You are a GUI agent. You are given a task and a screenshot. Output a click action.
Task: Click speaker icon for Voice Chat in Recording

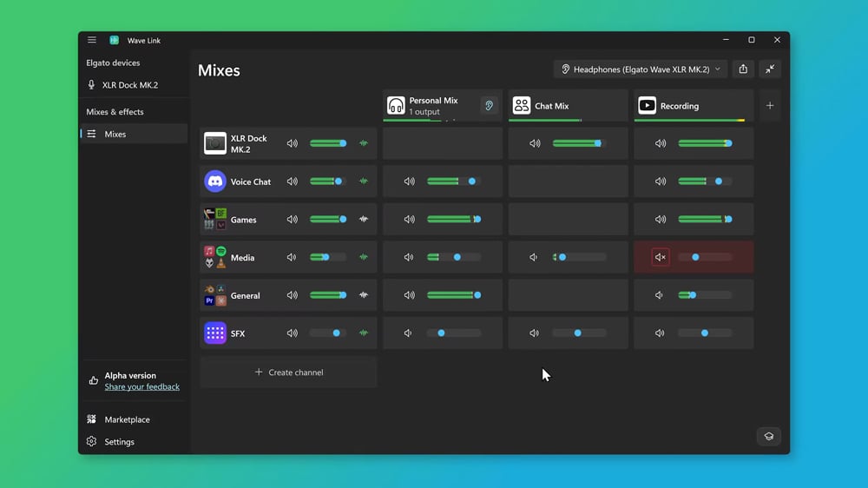coord(661,181)
